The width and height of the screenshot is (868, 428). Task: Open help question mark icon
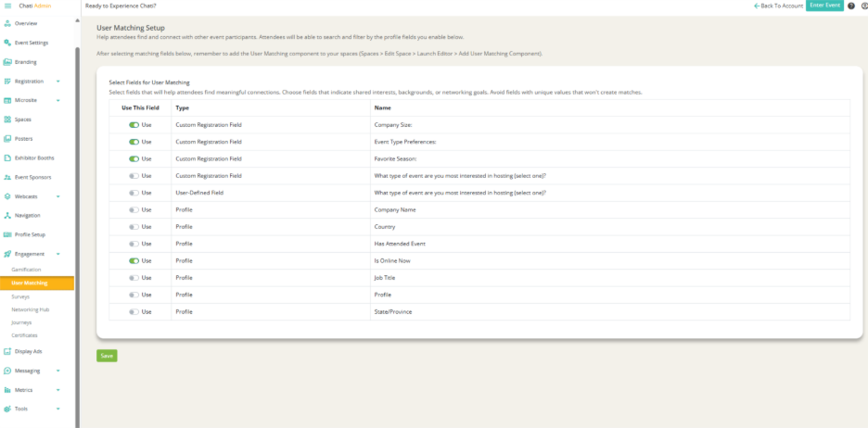coord(851,6)
